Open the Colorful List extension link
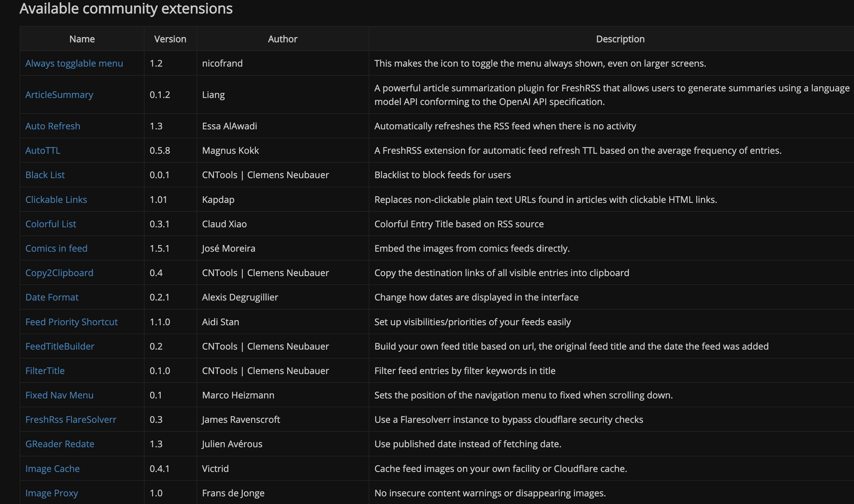The height and width of the screenshot is (504, 854). click(x=51, y=224)
